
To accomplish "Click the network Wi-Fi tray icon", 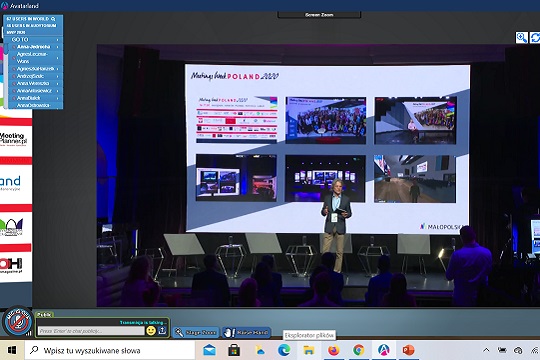I will 535,351.
